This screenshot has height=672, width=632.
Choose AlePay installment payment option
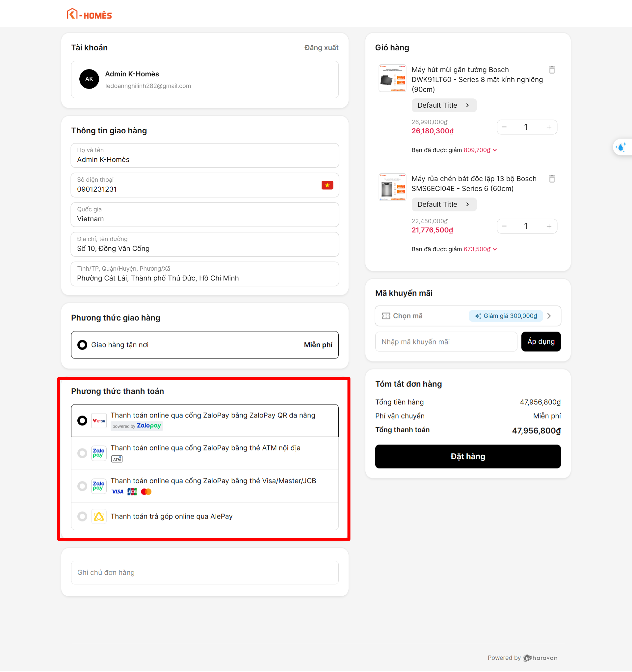pyautogui.click(x=82, y=516)
